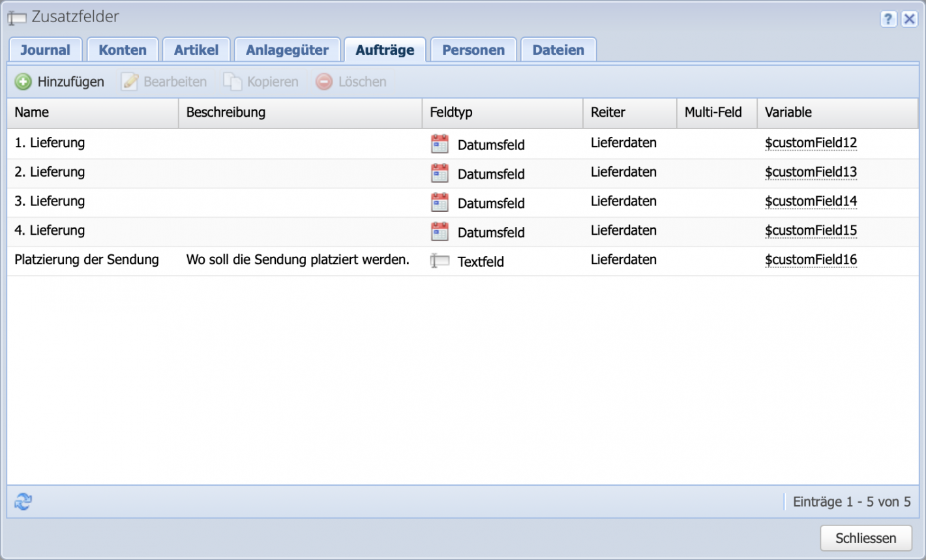Viewport: 926px width, 560px height.
Task: Click the $customField16 variable link
Action: (x=811, y=259)
